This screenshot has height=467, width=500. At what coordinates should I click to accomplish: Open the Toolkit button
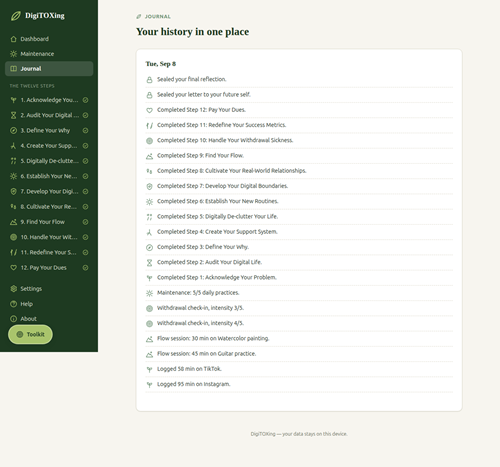click(30, 334)
